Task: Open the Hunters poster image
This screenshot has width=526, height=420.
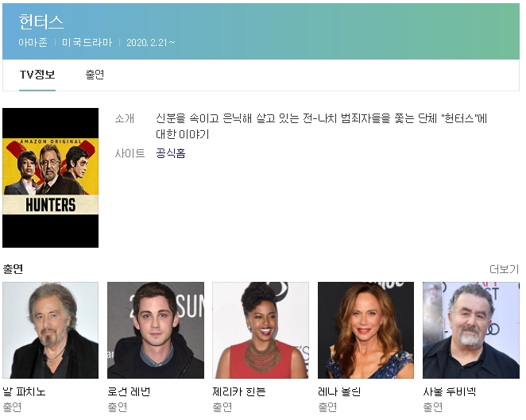Action: pyautogui.click(x=51, y=178)
